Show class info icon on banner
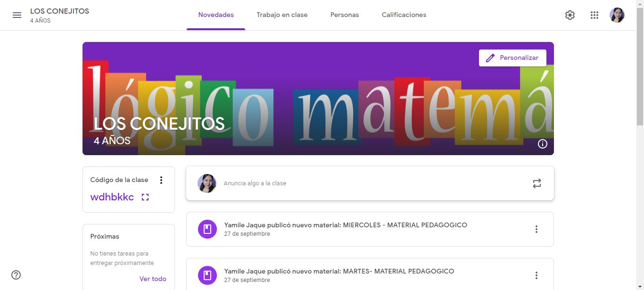 [x=543, y=144]
